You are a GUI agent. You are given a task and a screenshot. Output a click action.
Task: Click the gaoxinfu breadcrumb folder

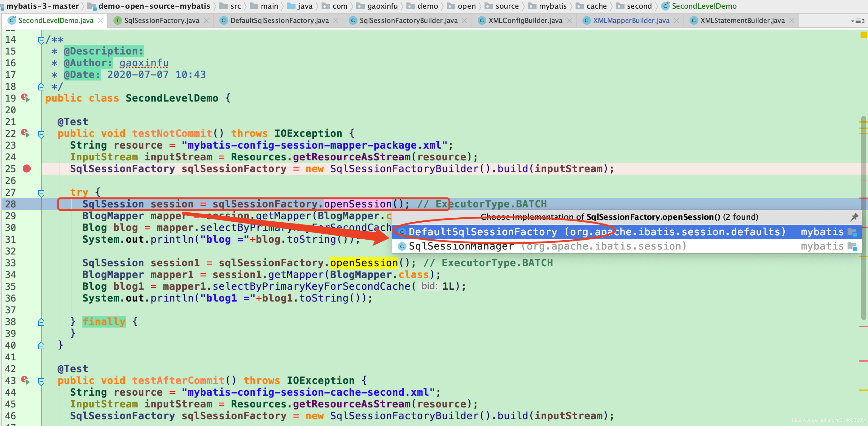(377, 6)
